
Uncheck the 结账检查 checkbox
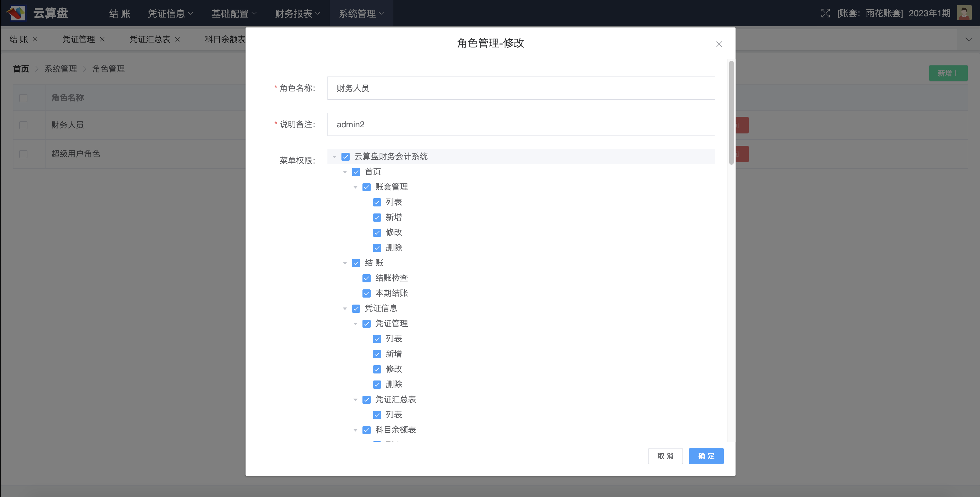point(366,278)
